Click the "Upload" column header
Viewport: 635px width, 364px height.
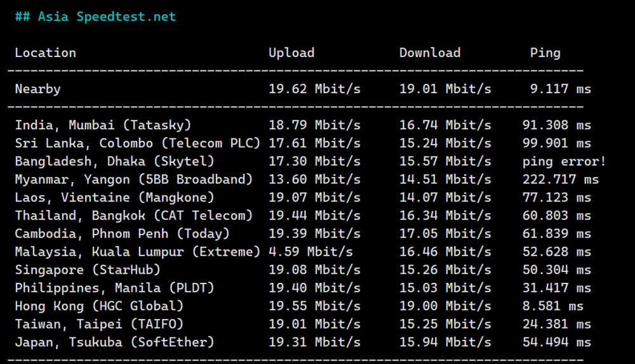[291, 53]
